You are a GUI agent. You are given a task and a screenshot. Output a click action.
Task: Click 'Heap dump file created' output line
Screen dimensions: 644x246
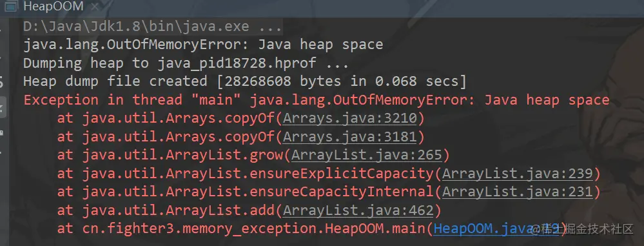[x=245, y=81]
